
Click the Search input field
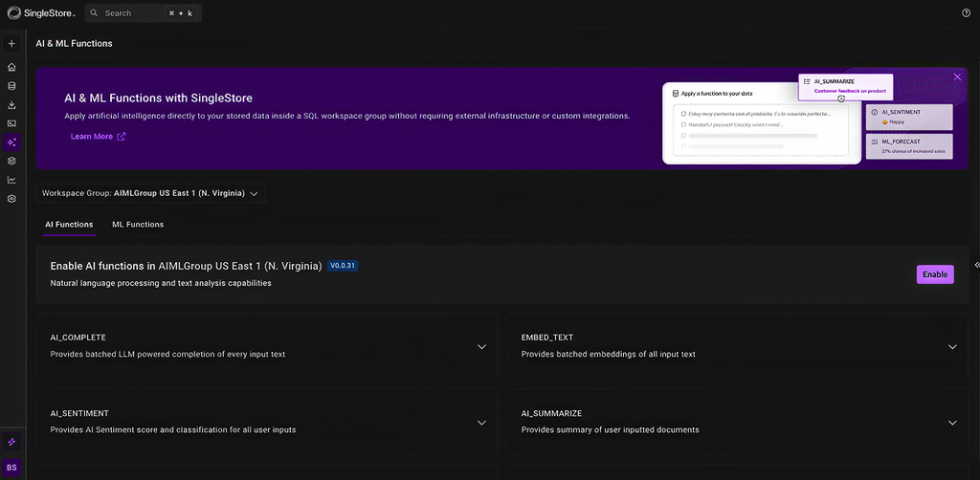tap(144, 13)
